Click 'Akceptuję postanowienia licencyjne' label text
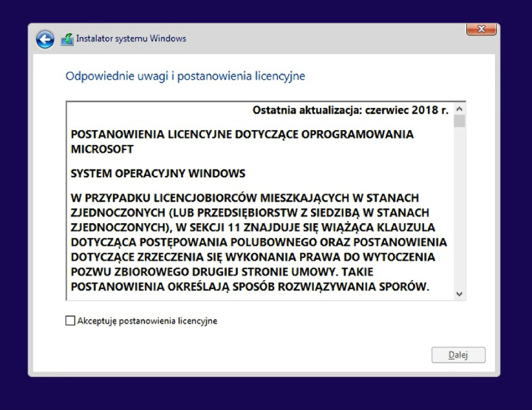This screenshot has height=410, width=532. coord(147,321)
